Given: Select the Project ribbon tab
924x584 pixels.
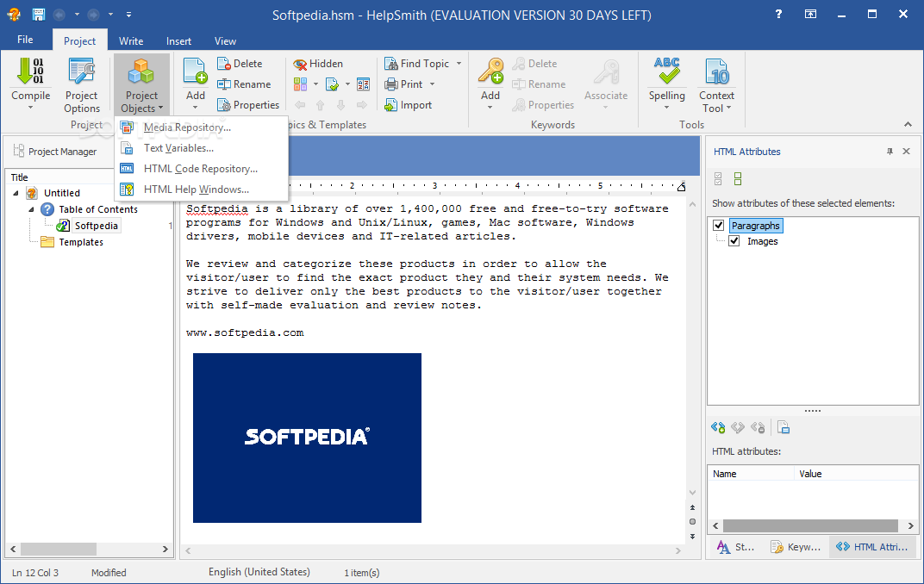Looking at the screenshot, I should [x=79, y=41].
